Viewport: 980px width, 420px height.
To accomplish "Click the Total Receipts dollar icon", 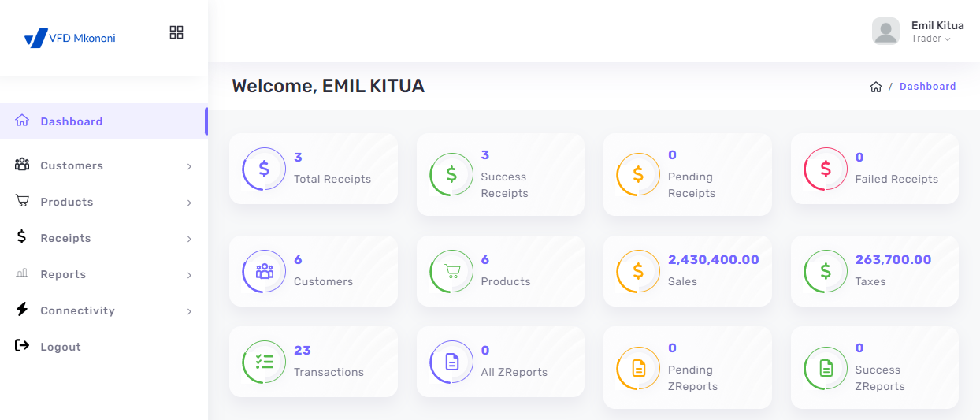I will click(x=264, y=169).
